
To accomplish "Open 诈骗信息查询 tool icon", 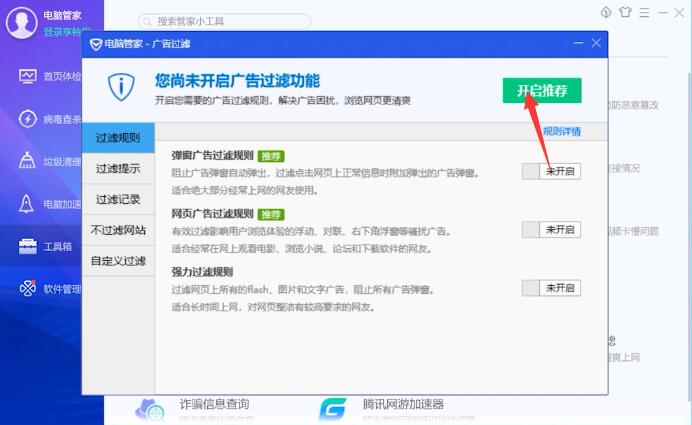I will tap(150, 409).
